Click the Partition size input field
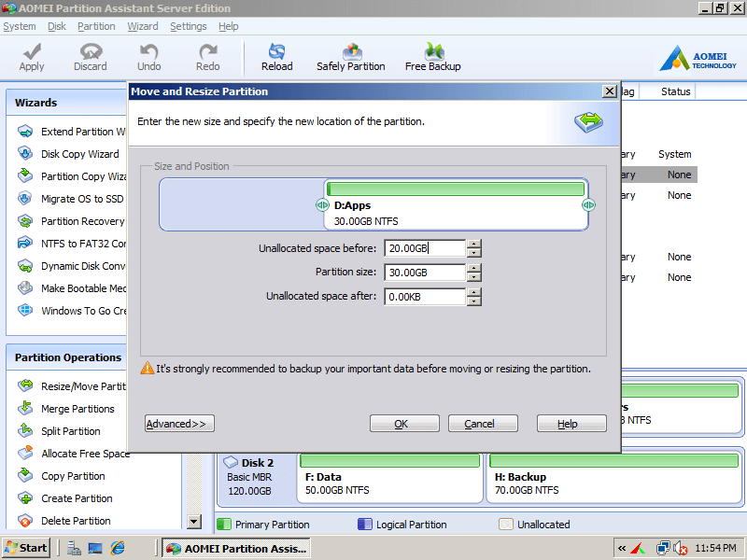Image resolution: width=747 pixels, height=560 pixels. pyautogui.click(x=425, y=273)
